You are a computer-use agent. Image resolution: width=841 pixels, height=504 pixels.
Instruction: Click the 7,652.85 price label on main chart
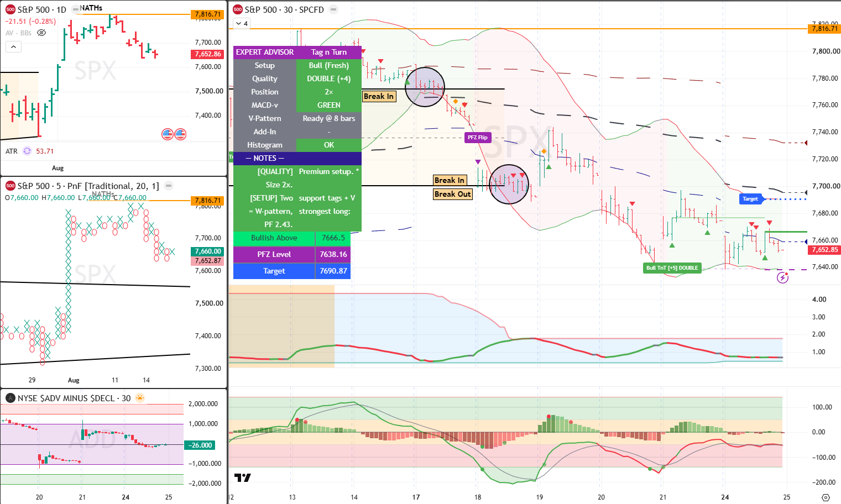[824, 250]
